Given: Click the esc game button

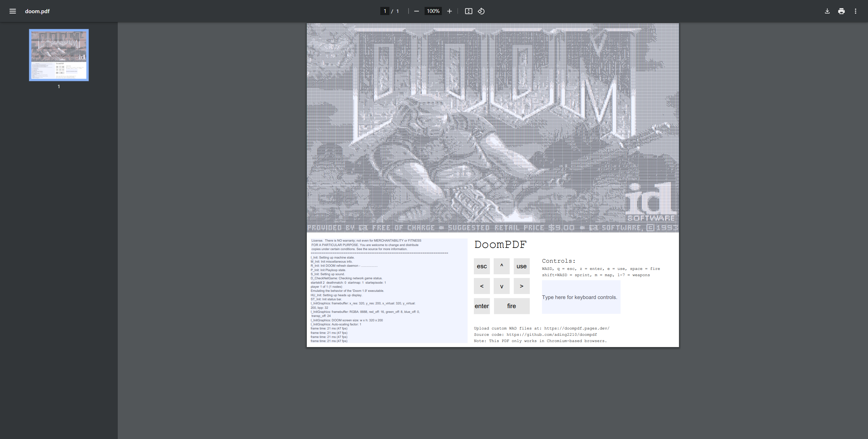Looking at the screenshot, I should click(482, 266).
